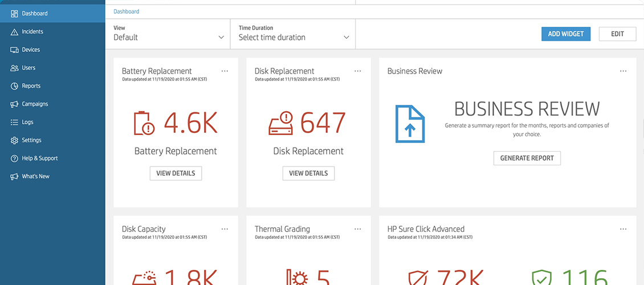
Task: Click the Settings gear icon
Action: tap(14, 140)
